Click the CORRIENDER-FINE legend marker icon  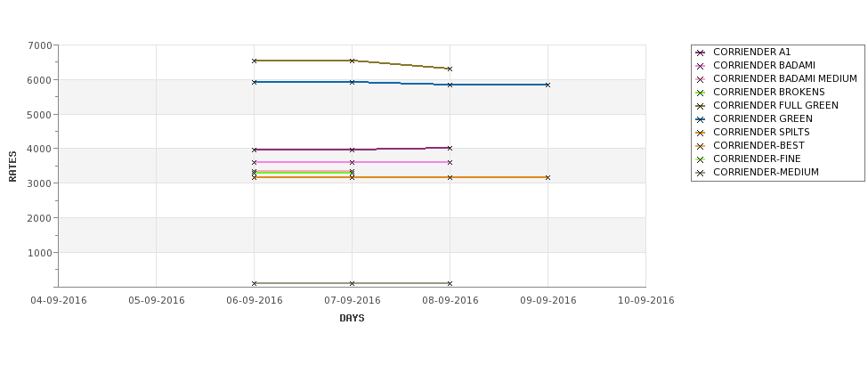point(701,159)
